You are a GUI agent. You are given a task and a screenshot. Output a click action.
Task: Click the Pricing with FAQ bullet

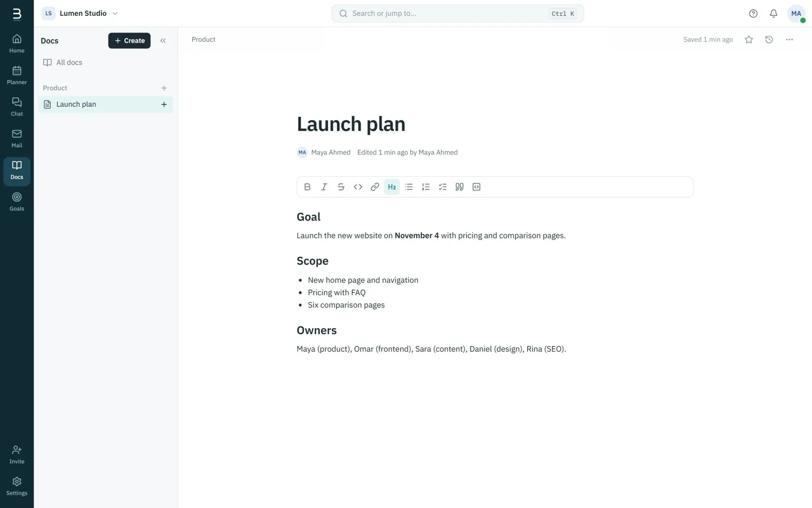(x=336, y=293)
